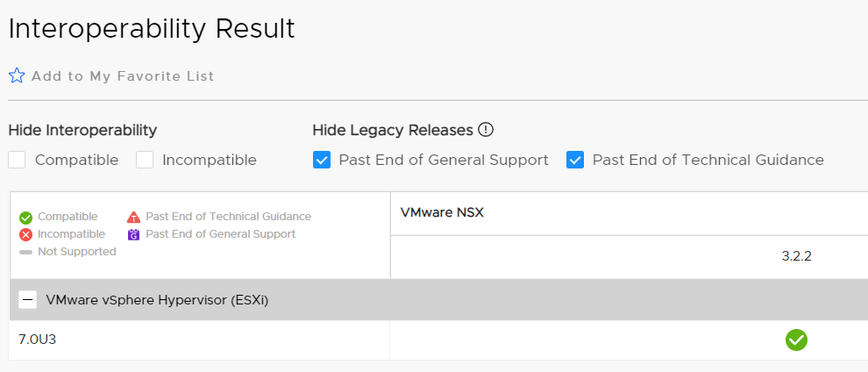
Task: Click Add to My Favorite List link
Action: pos(123,76)
